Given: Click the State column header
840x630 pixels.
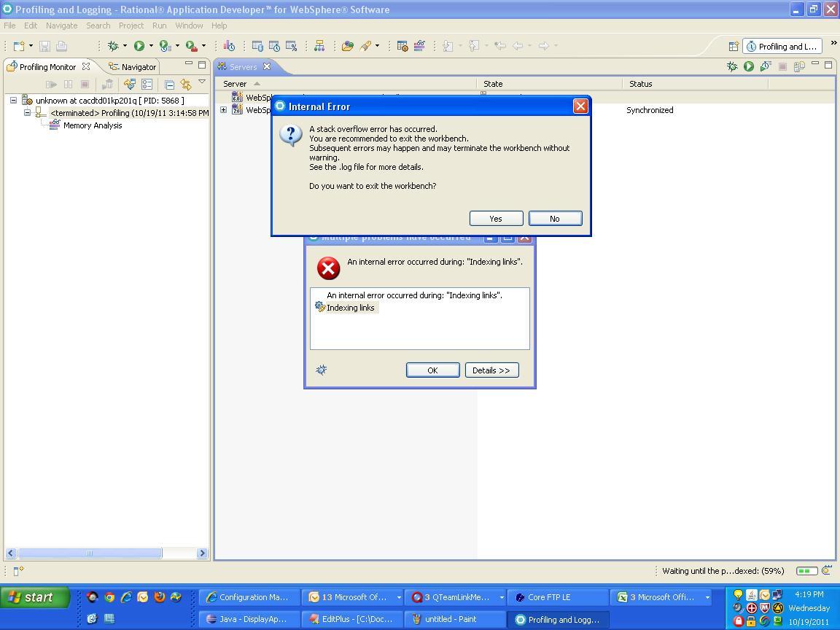Looking at the screenshot, I should point(549,84).
